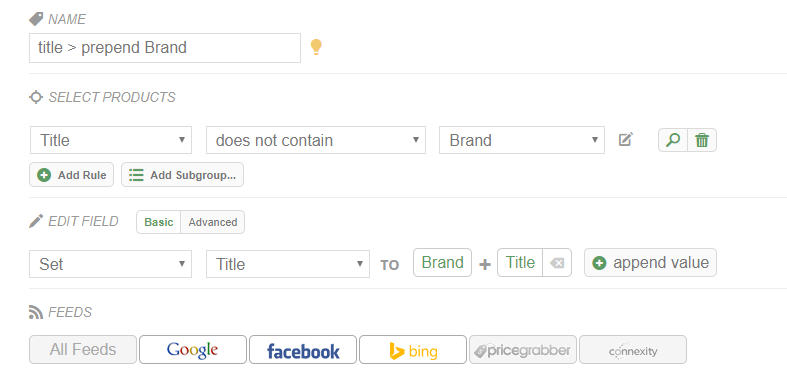This screenshot has width=787, height=376.
Task: Delete the rule with trash icon
Action: pyautogui.click(x=702, y=140)
